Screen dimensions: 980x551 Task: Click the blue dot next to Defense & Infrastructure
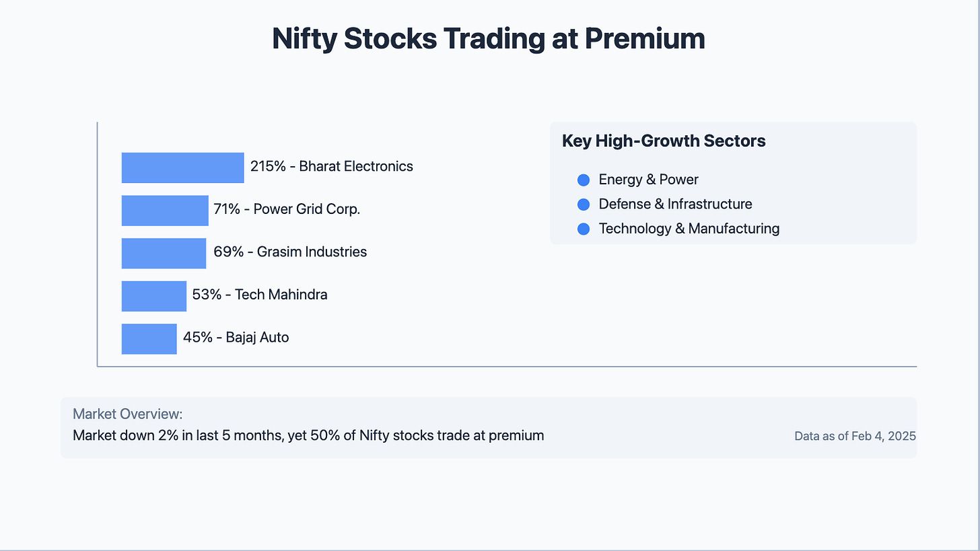[584, 205]
